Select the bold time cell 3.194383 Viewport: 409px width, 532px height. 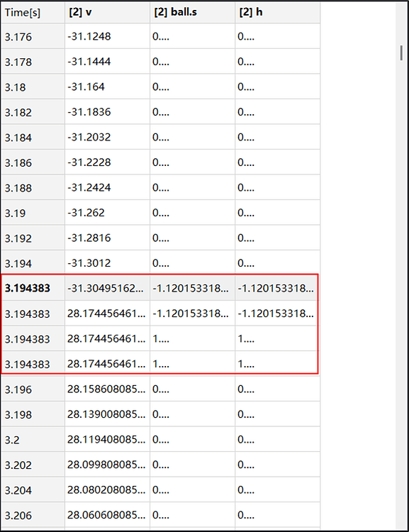[x=33, y=288]
